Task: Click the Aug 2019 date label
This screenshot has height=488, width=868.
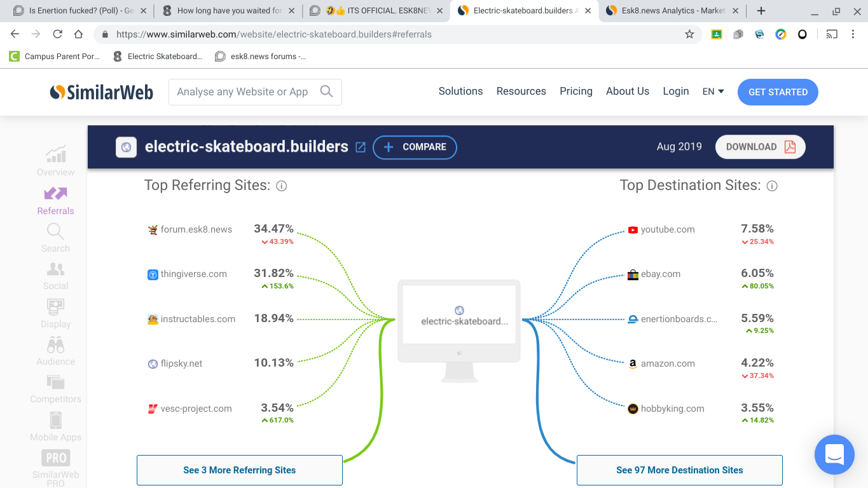Action: 679,147
